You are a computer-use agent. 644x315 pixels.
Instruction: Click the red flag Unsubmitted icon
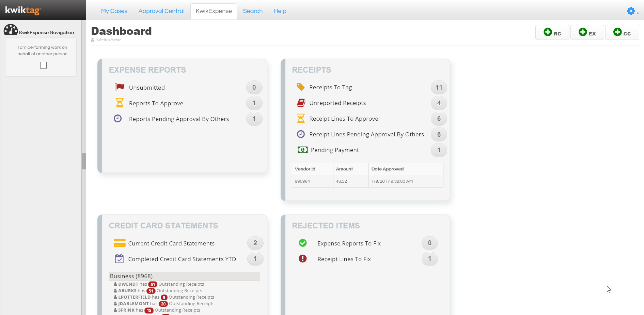120,87
